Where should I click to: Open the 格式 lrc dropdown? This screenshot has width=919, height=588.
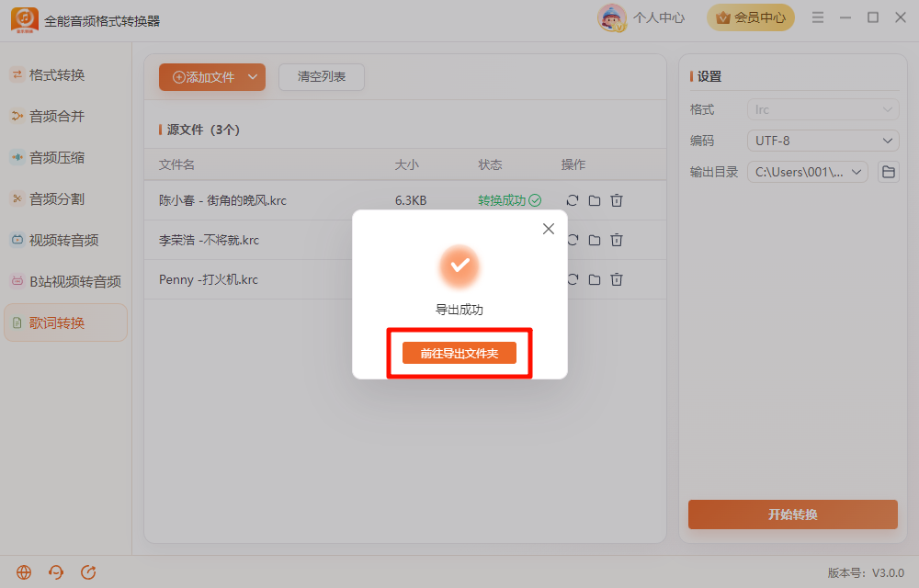click(823, 109)
